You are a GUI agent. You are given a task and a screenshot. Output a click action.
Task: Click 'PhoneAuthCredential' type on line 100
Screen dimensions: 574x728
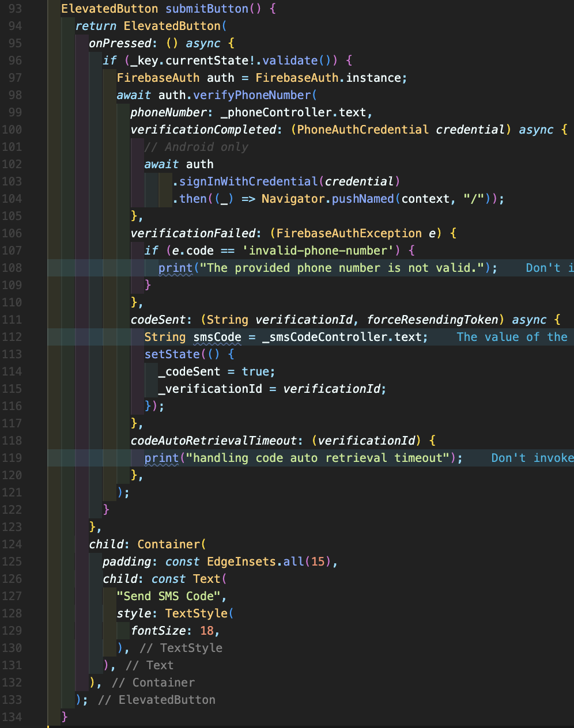pos(363,130)
